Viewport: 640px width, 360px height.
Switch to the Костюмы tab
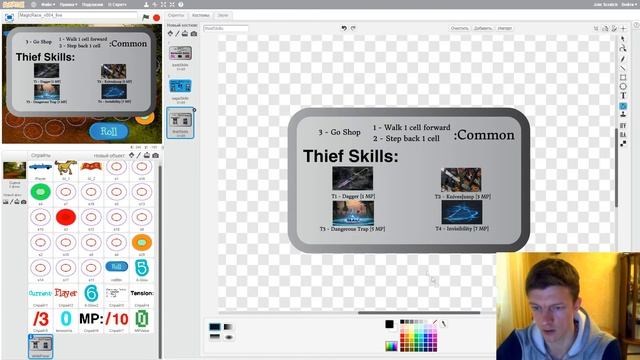[x=200, y=15]
